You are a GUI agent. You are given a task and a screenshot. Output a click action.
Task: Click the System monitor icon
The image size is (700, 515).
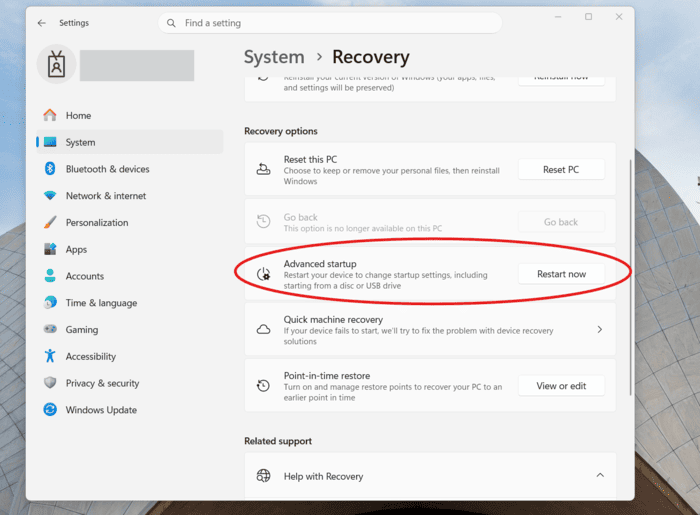50,142
